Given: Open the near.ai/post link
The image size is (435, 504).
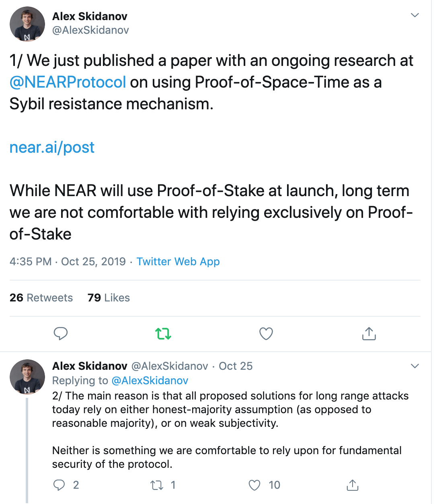Looking at the screenshot, I should point(52,148).
